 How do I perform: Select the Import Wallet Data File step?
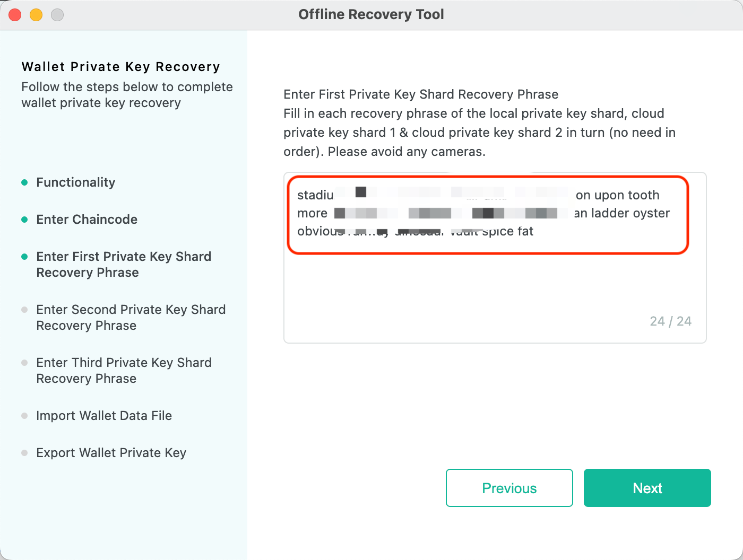104,416
